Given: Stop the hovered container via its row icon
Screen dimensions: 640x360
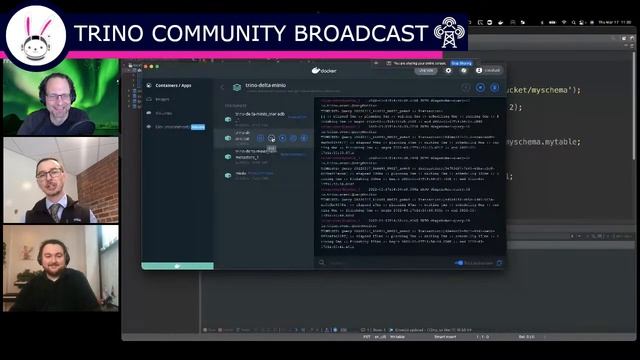Looking at the screenshot, I should pos(282,138).
